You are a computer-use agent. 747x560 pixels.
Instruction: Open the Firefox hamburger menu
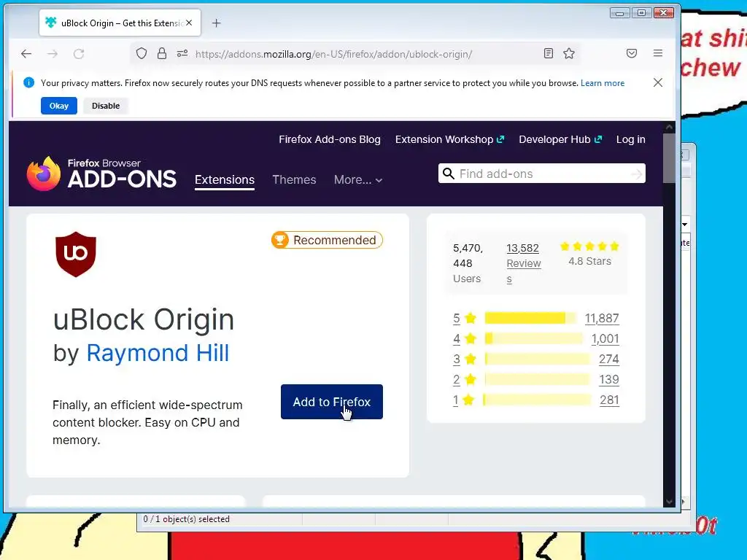pos(658,53)
